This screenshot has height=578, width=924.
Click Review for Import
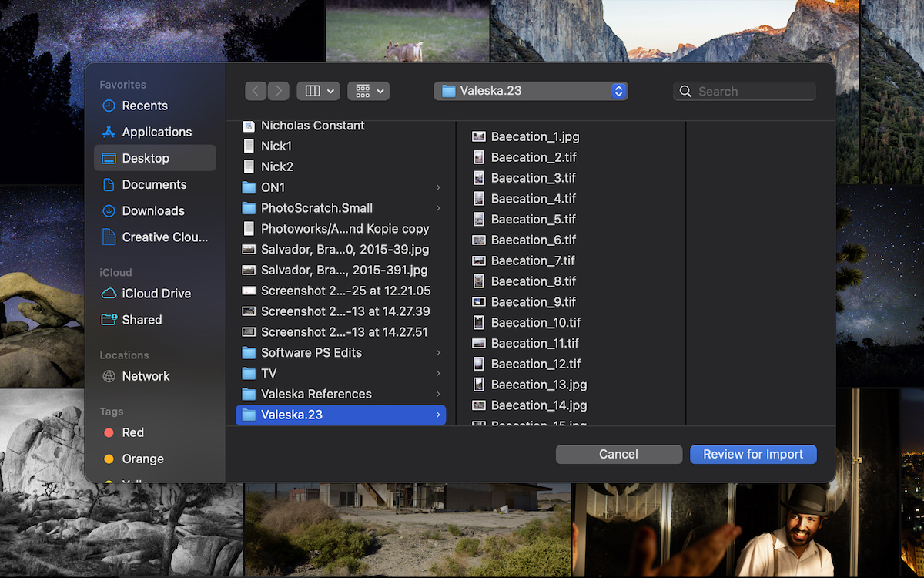[753, 454]
